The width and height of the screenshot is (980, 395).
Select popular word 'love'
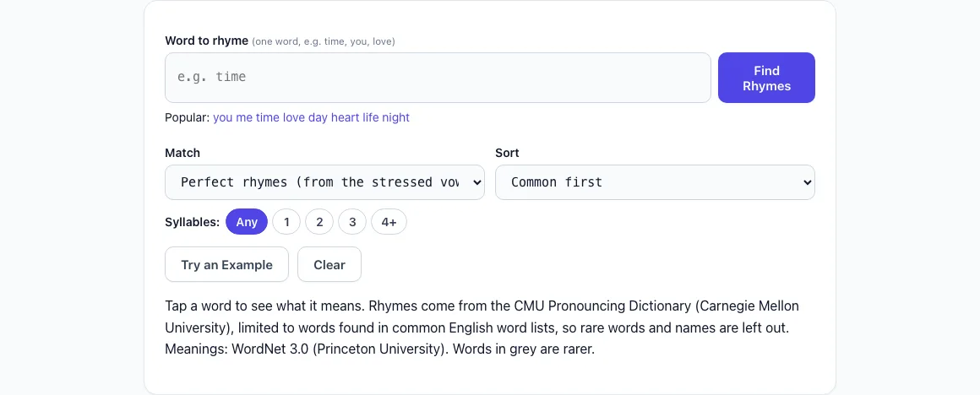pos(294,117)
